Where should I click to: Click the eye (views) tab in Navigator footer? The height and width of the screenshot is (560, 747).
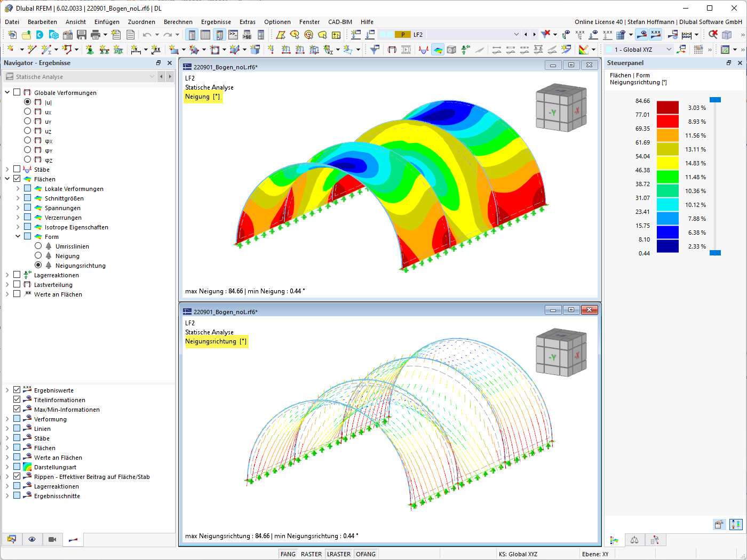(x=32, y=539)
